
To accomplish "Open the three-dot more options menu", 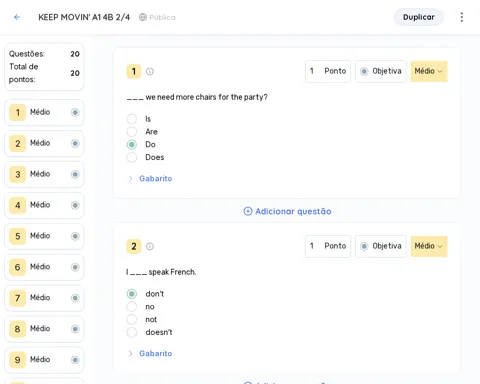I will pyautogui.click(x=462, y=17).
